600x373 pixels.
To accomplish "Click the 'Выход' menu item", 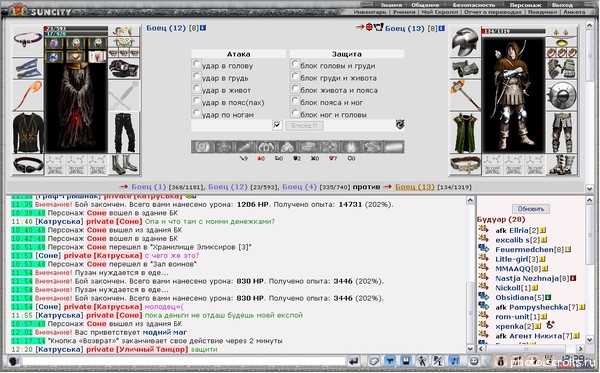I will [x=562, y=5].
